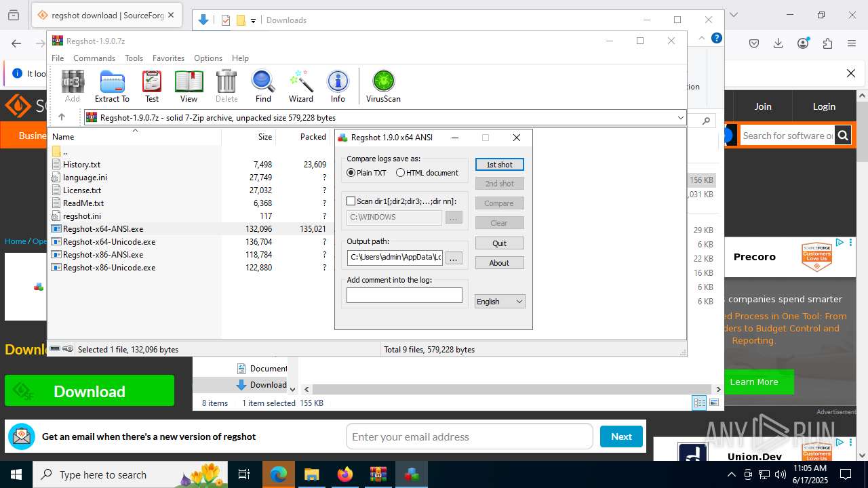Click Extract To in WinRAR toolbar
Viewport: 868px width, 488px height.
click(112, 86)
